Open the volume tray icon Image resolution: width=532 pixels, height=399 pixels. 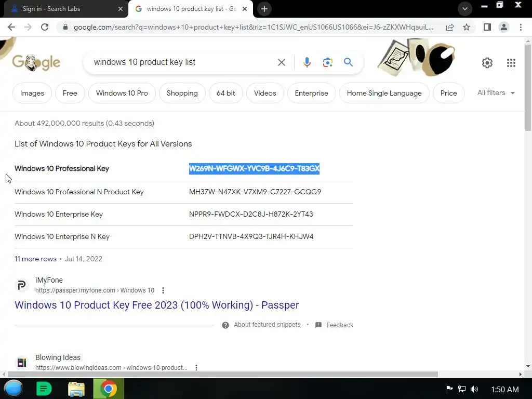pos(474,389)
